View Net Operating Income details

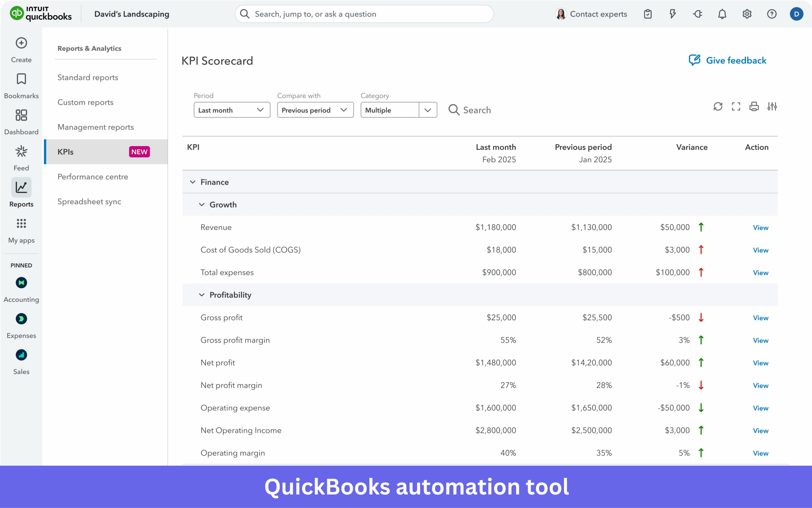760,431
